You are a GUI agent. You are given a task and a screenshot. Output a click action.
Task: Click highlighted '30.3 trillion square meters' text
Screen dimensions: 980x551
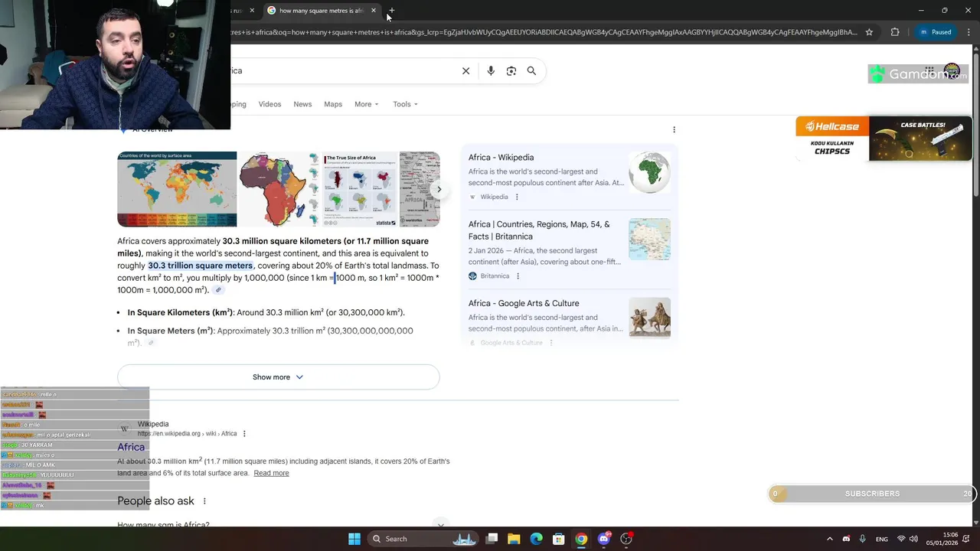click(x=200, y=266)
